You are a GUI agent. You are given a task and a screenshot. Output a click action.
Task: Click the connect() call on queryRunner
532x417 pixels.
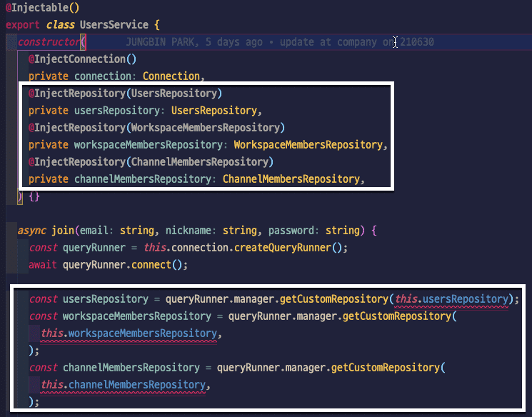[x=157, y=265]
